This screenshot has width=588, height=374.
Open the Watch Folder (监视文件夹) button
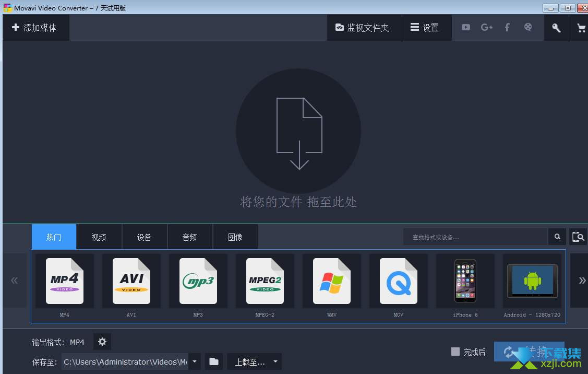point(364,27)
